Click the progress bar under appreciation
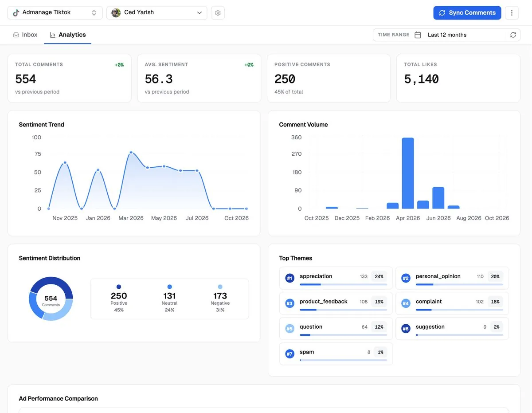532x413 pixels. point(343,284)
